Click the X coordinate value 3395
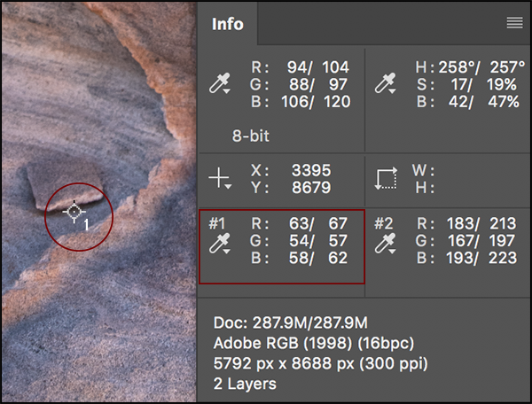Screen dimensions: 532x404 point(309,169)
